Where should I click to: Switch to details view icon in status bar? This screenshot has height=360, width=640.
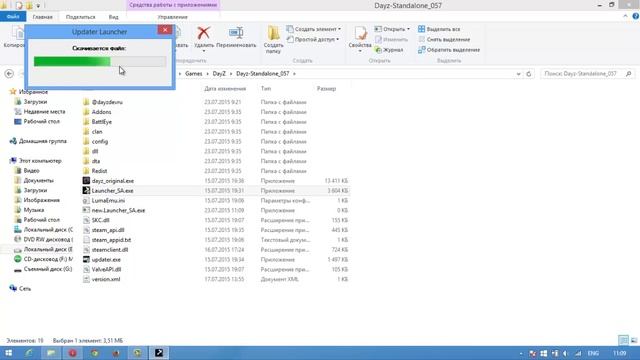623,340
